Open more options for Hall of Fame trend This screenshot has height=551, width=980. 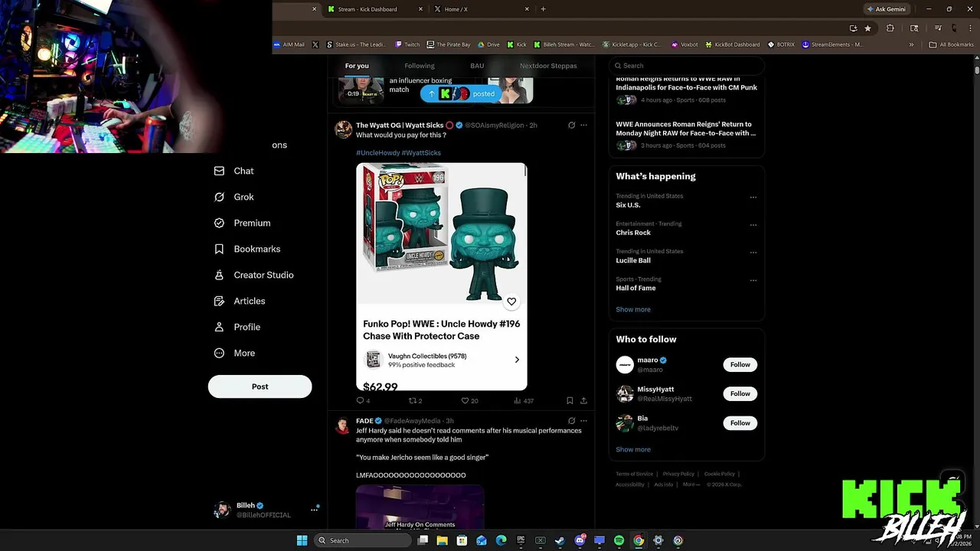(x=753, y=280)
